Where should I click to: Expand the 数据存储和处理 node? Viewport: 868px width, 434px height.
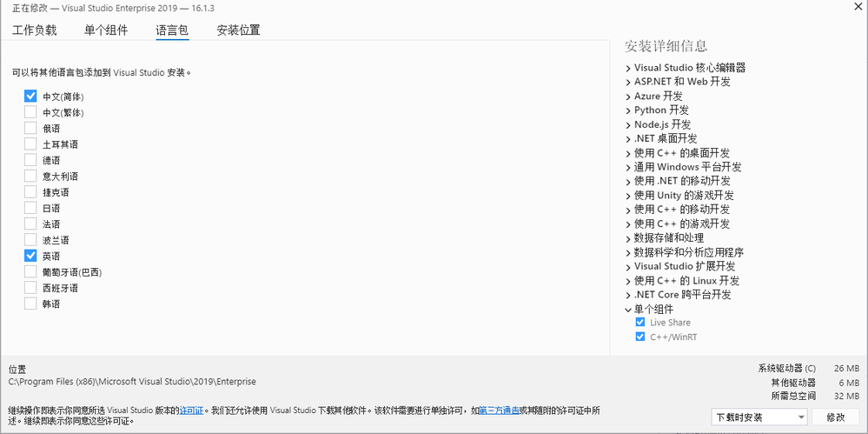pos(628,239)
